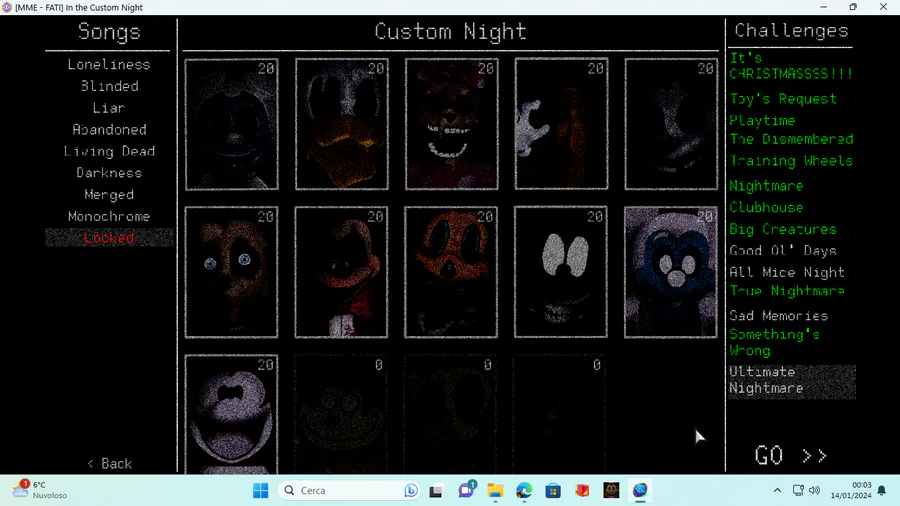This screenshot has width=900, height=506.
Task: Select the duck character with orange beak
Action: point(342,124)
